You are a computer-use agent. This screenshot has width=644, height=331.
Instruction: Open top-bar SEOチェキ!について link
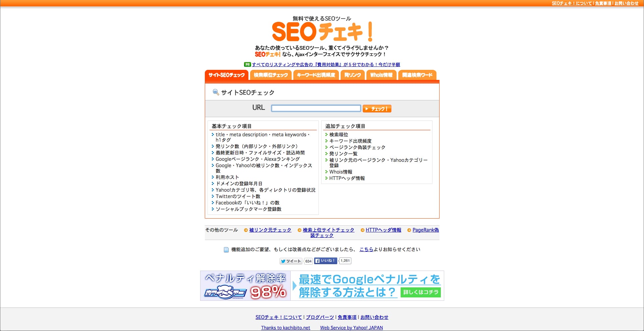[572, 3]
